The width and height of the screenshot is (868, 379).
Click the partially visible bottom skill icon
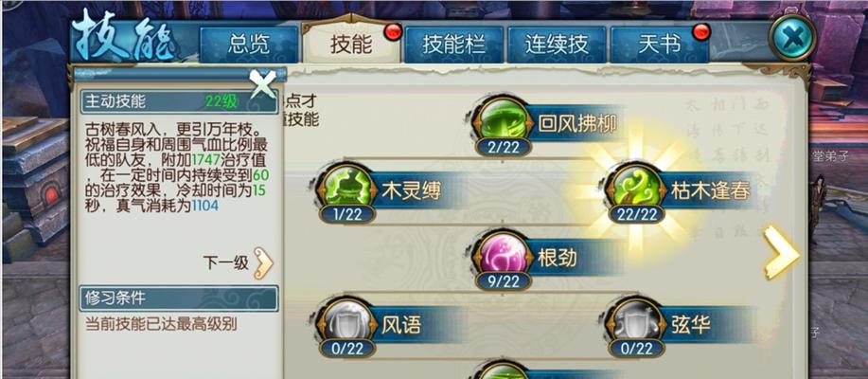(503, 370)
